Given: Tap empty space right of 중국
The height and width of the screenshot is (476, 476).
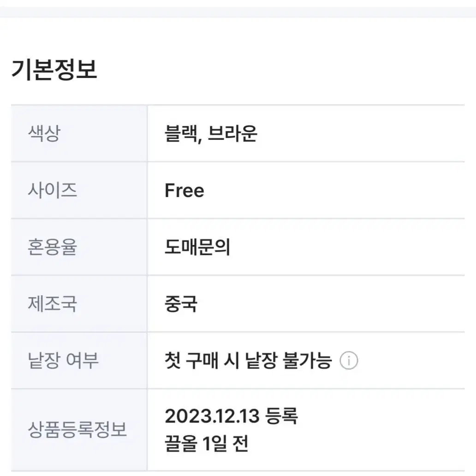Looking at the screenshot, I should click(x=331, y=303).
